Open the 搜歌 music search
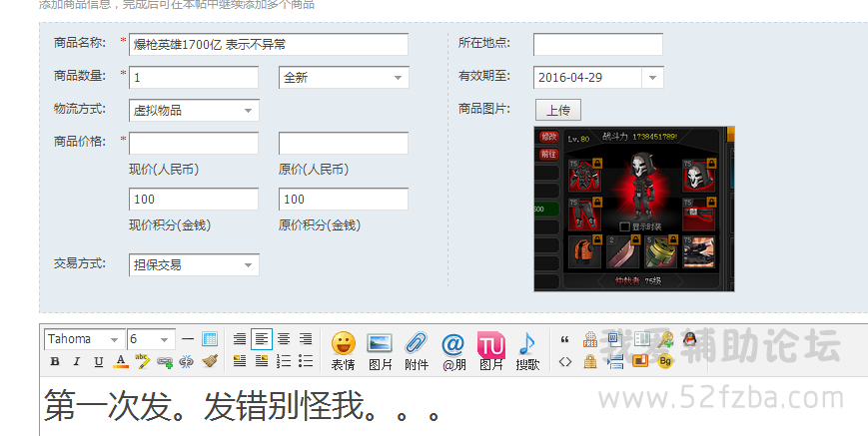This screenshot has height=436, width=868. [x=527, y=350]
